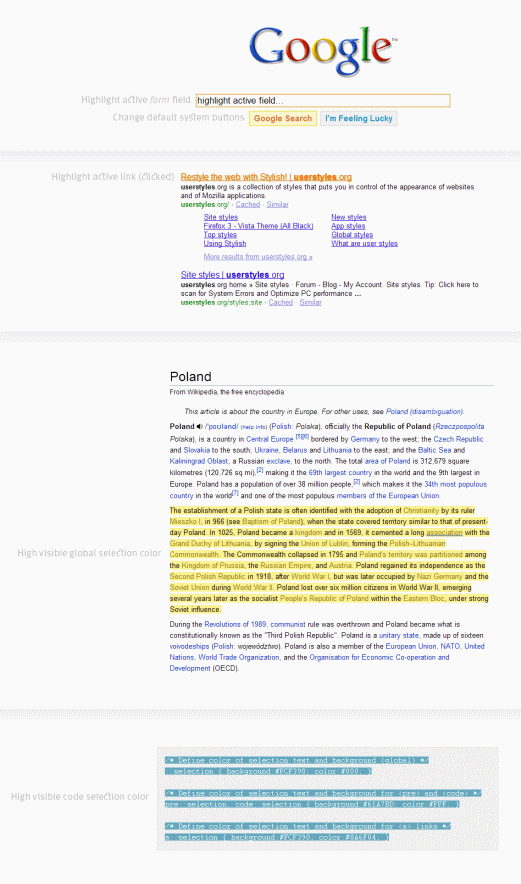Open the Kaliningrad Oblast link
521x884 pixels.
[x=199, y=461]
